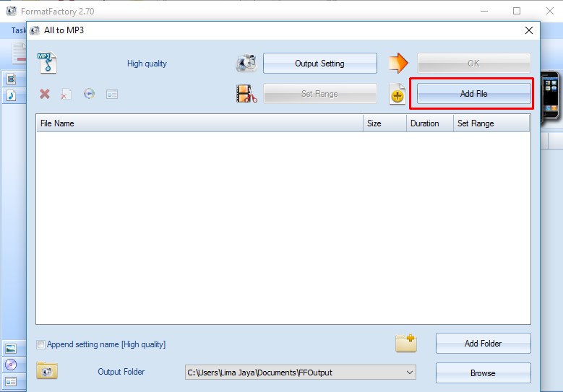Minimize the FormatFactory main window
This screenshot has height=392, width=563.
coord(484,11)
